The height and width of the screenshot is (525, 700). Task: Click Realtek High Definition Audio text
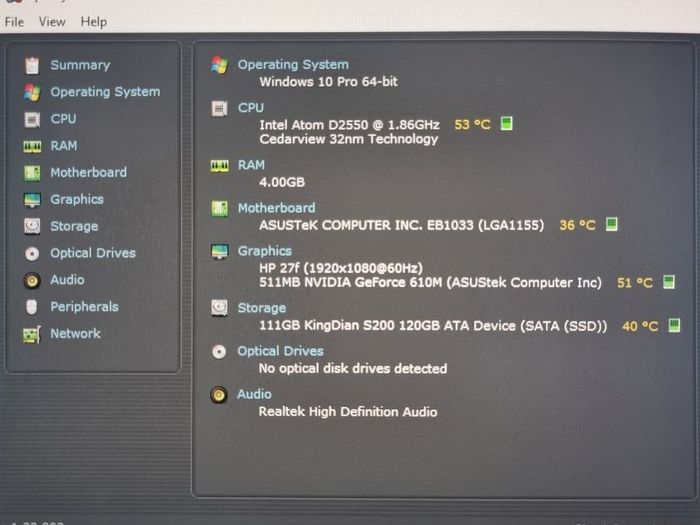pyautogui.click(x=348, y=412)
